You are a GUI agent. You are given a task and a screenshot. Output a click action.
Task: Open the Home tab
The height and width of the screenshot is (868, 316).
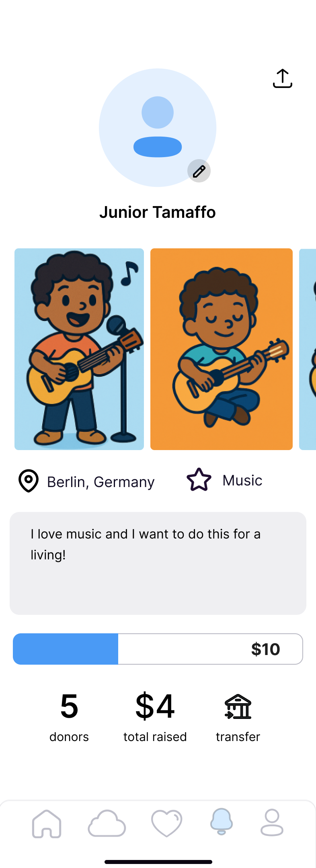47,824
